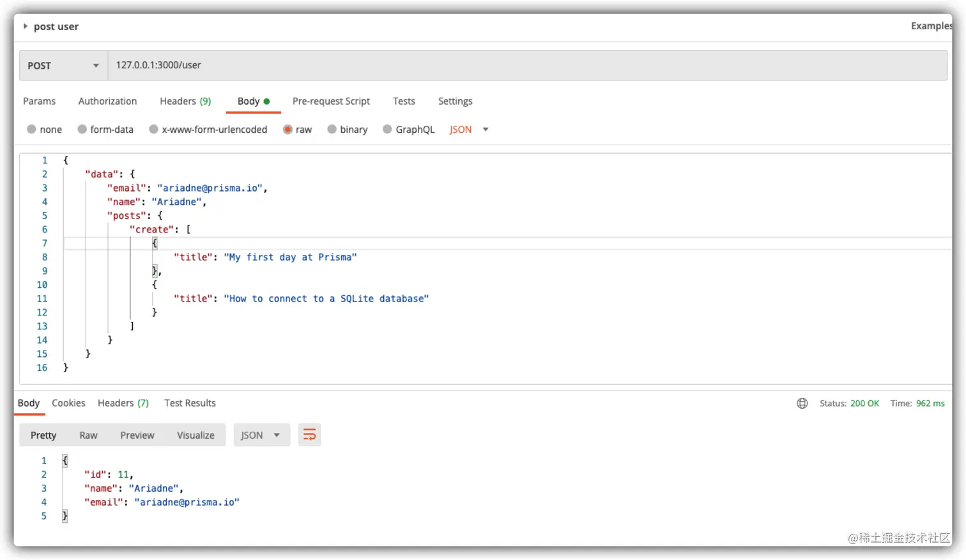Image resolution: width=966 pixels, height=560 pixels.
Task: Open the request Settings tab
Action: coord(455,101)
